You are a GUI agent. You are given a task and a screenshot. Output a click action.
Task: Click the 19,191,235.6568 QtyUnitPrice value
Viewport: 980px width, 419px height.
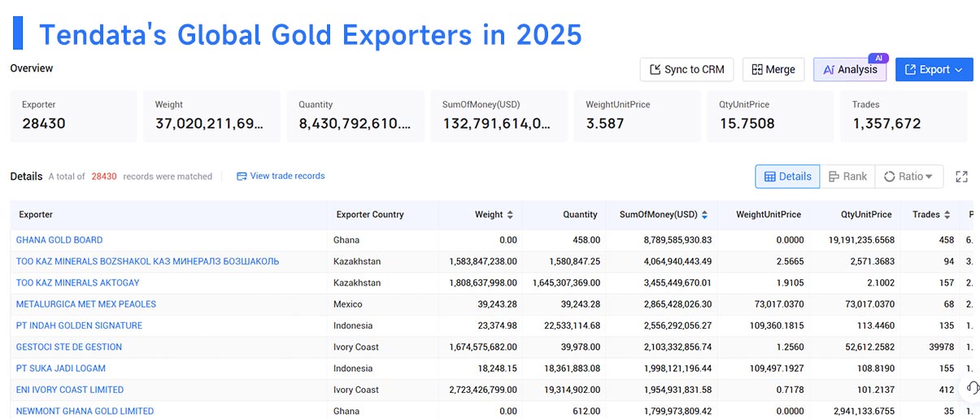tap(862, 240)
